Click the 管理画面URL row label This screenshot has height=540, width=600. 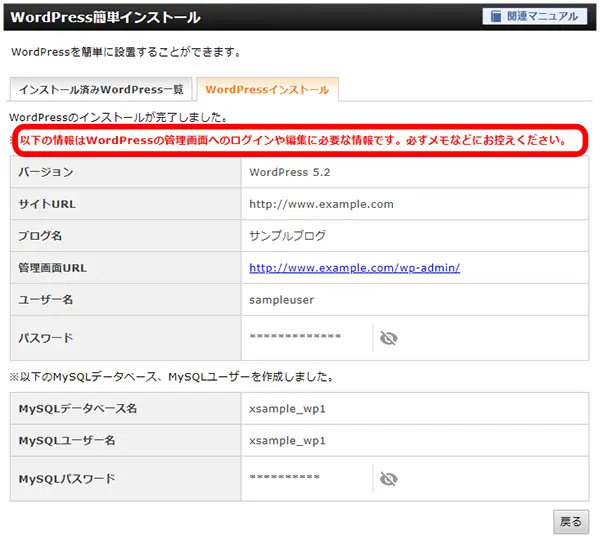coord(54,268)
